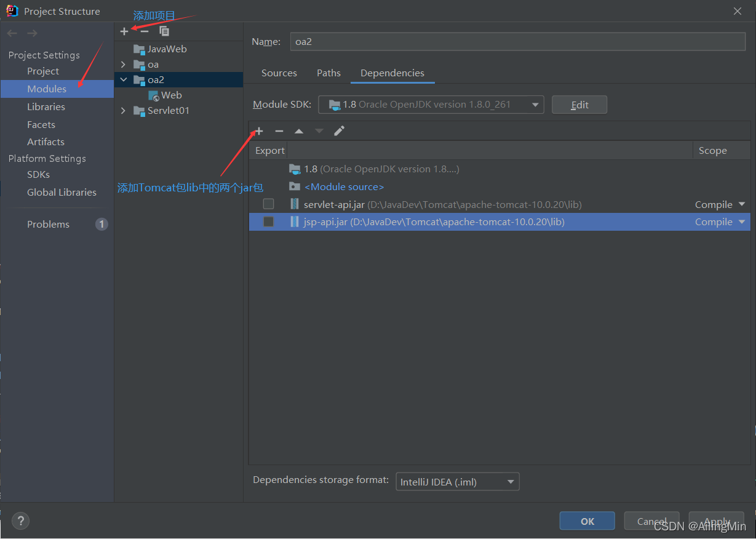Click the 1.8 JDK folder icon
Screen dimensions: 756x539
click(295, 169)
